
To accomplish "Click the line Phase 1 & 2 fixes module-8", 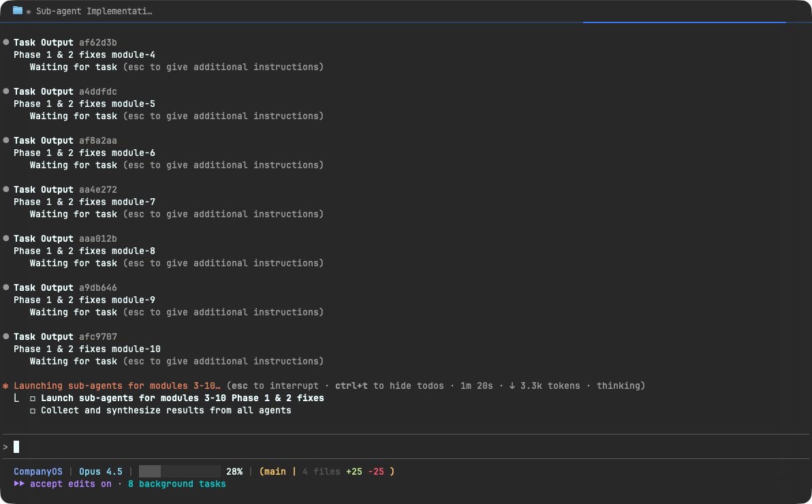I will coord(84,251).
